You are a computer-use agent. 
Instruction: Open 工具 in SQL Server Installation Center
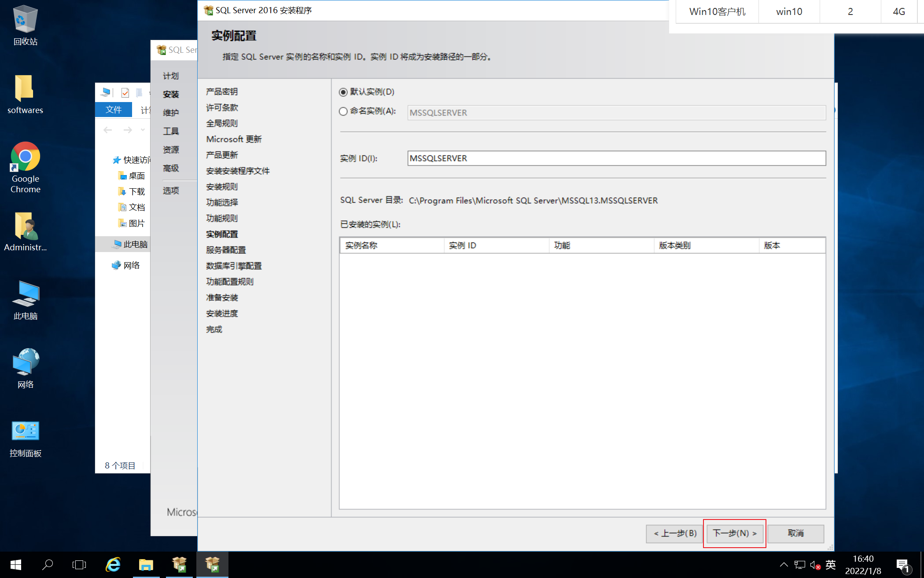click(x=171, y=131)
